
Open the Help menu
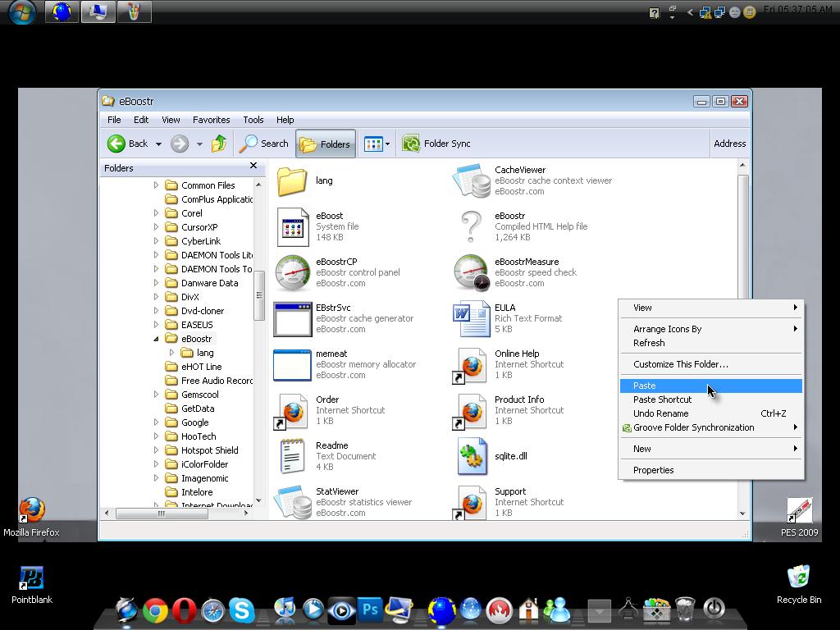click(x=285, y=120)
